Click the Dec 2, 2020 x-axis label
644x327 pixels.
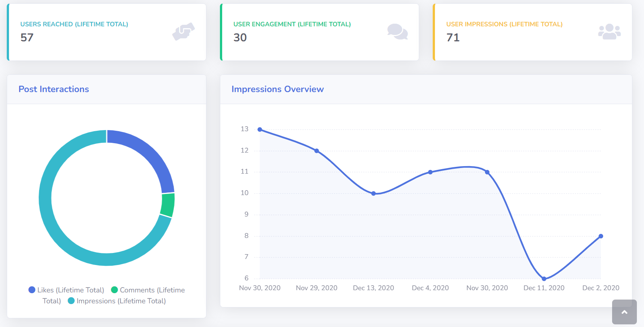[601, 288]
